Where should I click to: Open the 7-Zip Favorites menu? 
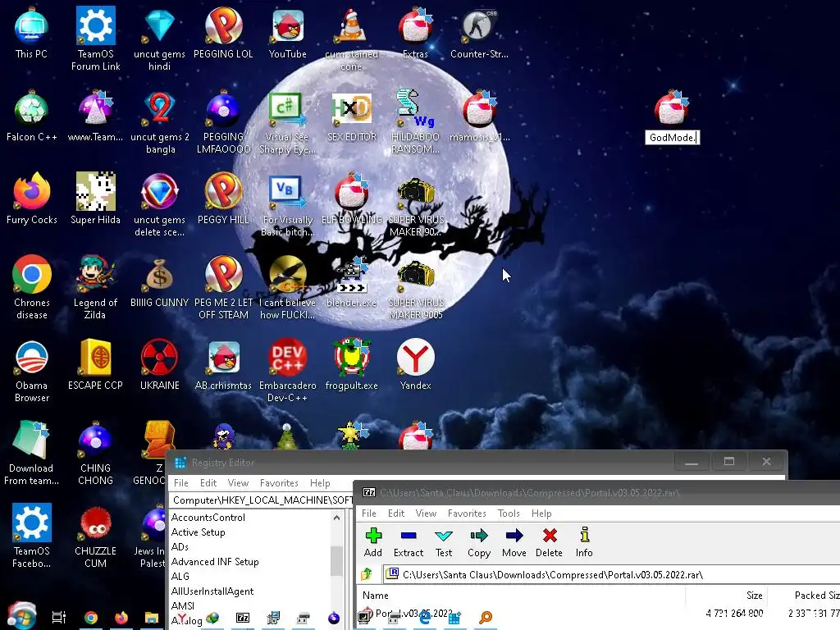tap(467, 514)
